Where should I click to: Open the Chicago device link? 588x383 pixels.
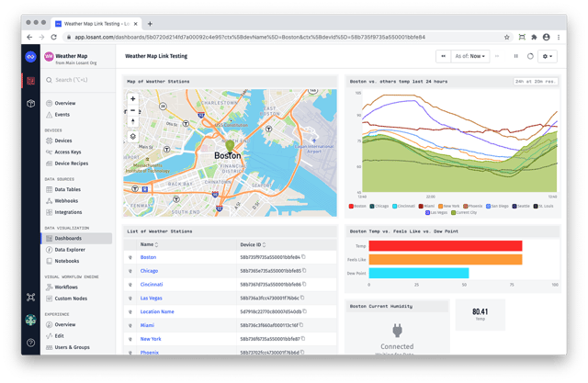pos(149,271)
